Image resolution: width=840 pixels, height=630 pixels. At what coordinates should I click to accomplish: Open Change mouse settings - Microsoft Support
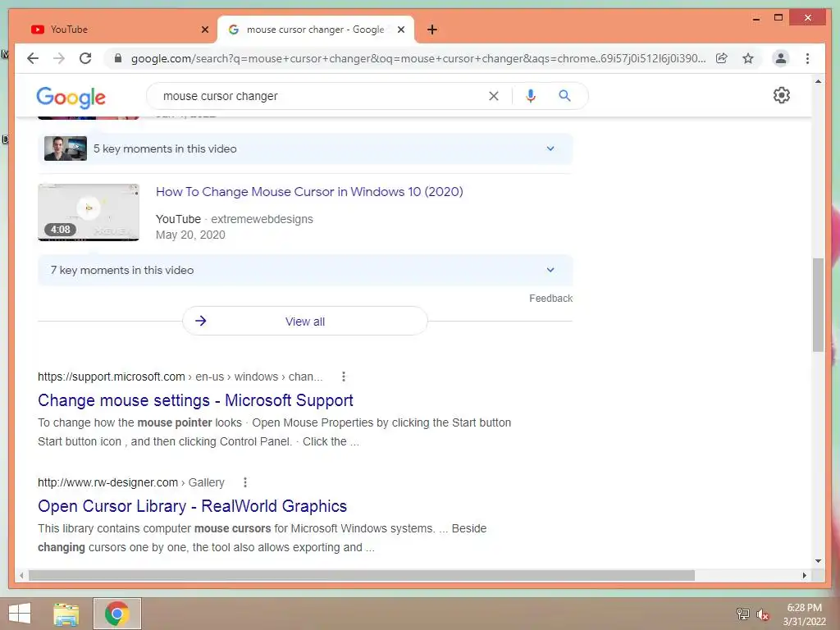click(x=195, y=400)
